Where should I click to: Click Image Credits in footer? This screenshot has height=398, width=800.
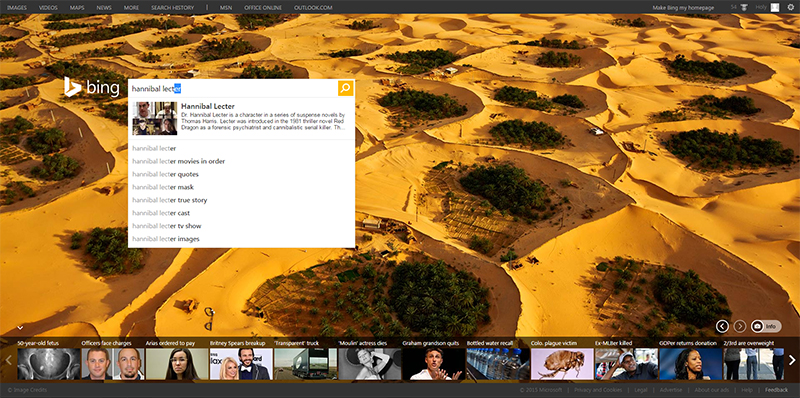point(27,390)
